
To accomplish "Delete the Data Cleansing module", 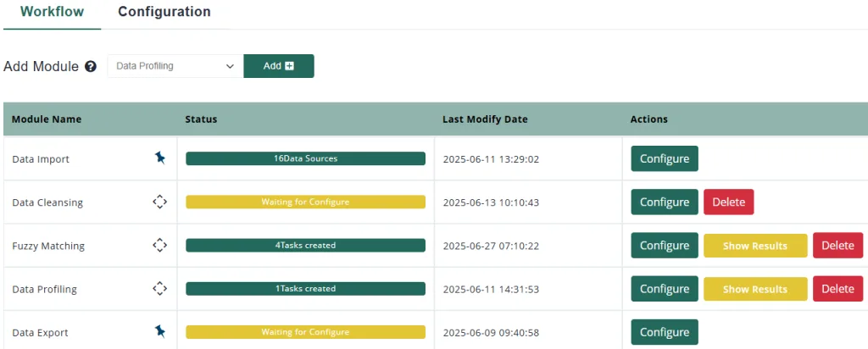I will 728,202.
